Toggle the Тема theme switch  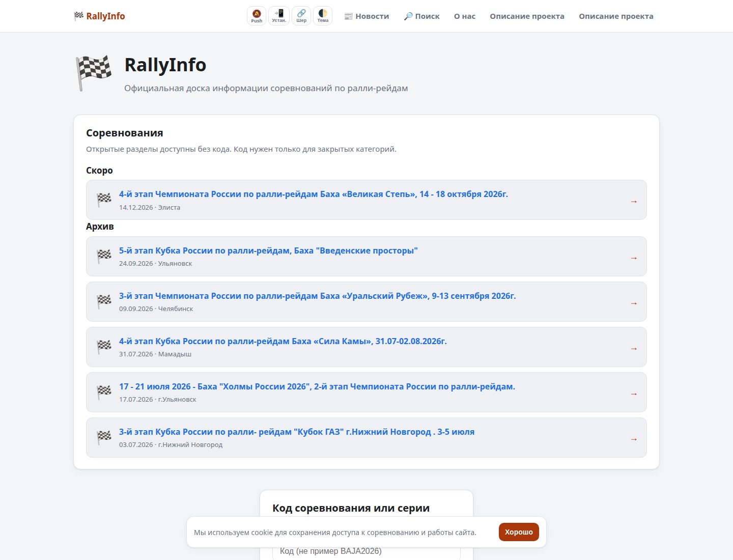(x=323, y=16)
